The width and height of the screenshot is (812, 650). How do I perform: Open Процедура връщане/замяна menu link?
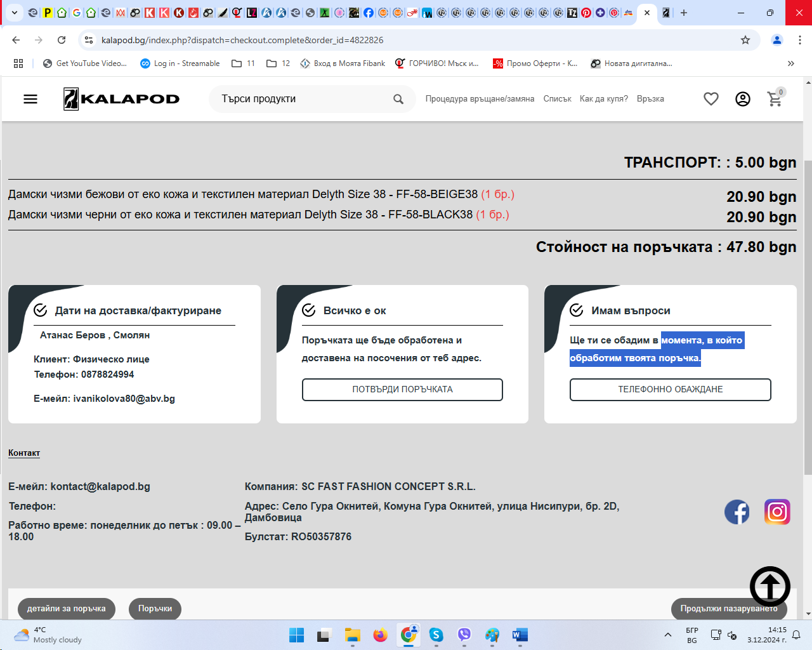pos(480,99)
